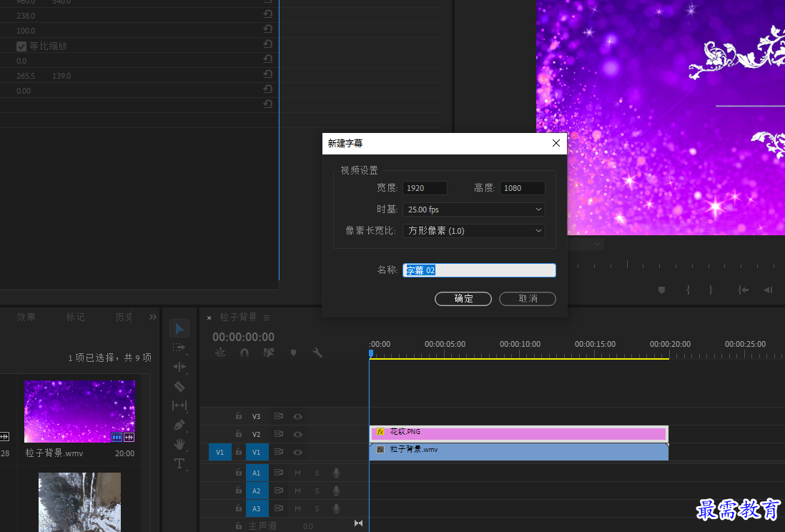
Task: Enable voice-over record on track A1
Action: click(337, 473)
